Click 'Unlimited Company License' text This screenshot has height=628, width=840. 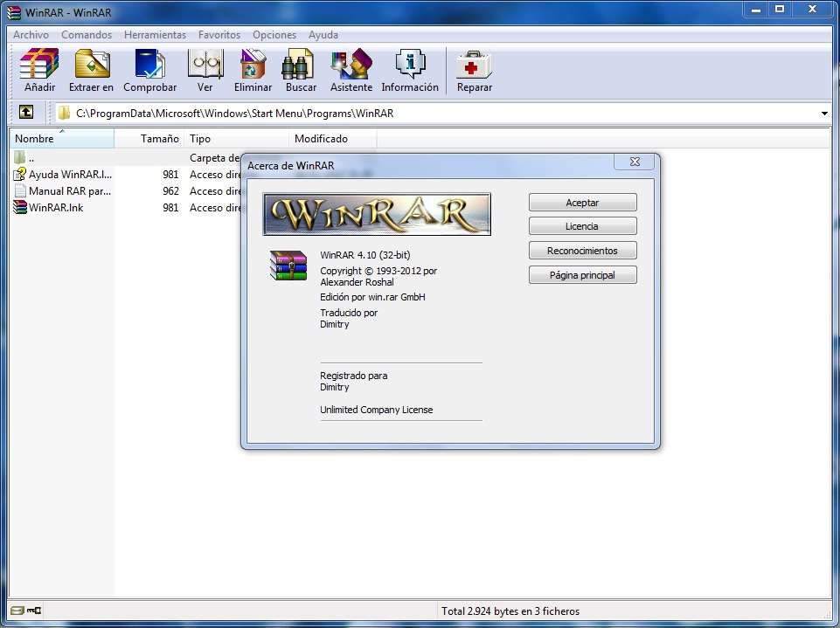377,410
